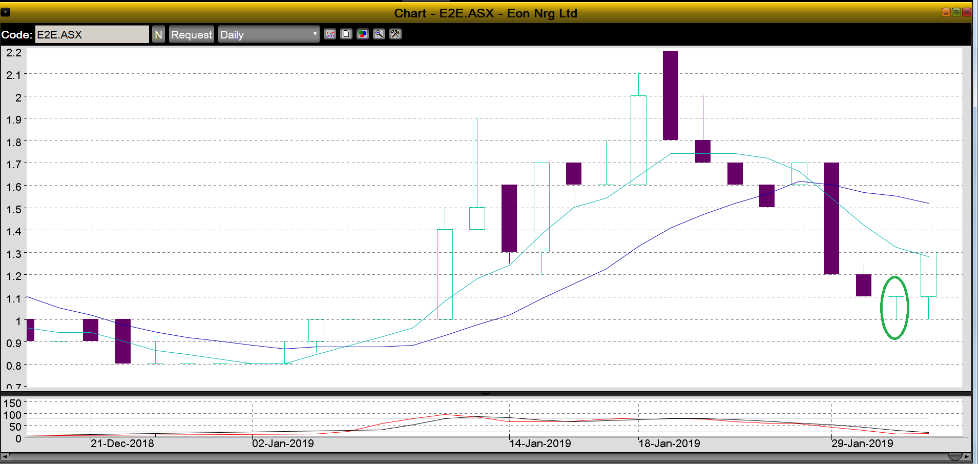Click the 0.8 price axis label
Screen dimensions: 980x464
coord(14,366)
